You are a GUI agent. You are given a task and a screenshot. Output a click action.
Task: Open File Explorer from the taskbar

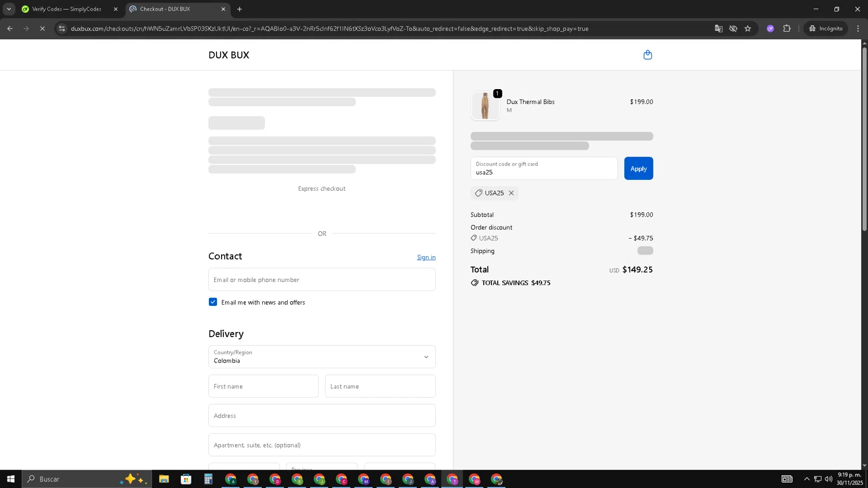164,479
